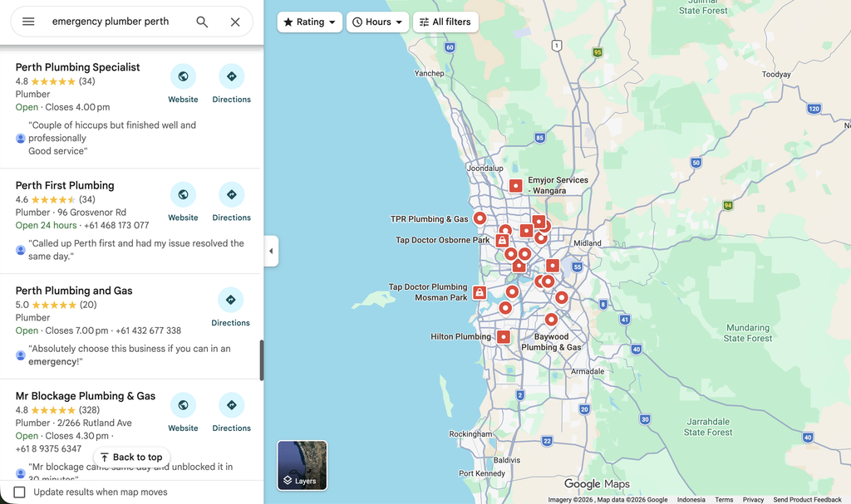851x504 pixels.
Task: Open the Perth Plumbing and Gas listing title
Action: click(74, 291)
